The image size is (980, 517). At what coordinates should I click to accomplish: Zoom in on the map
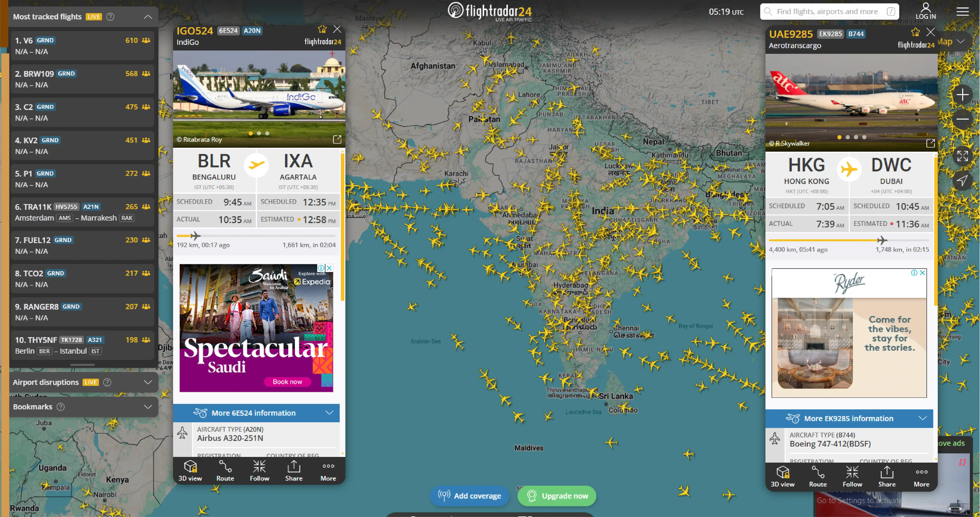point(962,94)
